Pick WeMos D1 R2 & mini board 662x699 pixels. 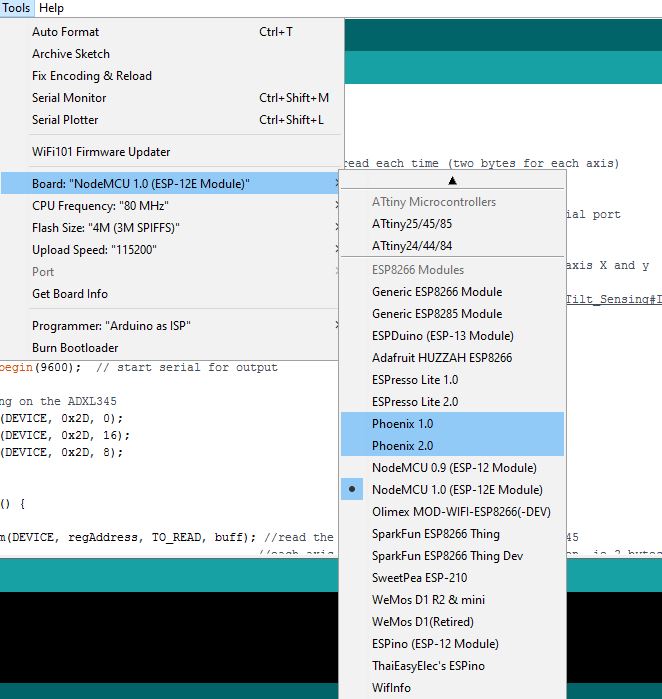[452, 600]
